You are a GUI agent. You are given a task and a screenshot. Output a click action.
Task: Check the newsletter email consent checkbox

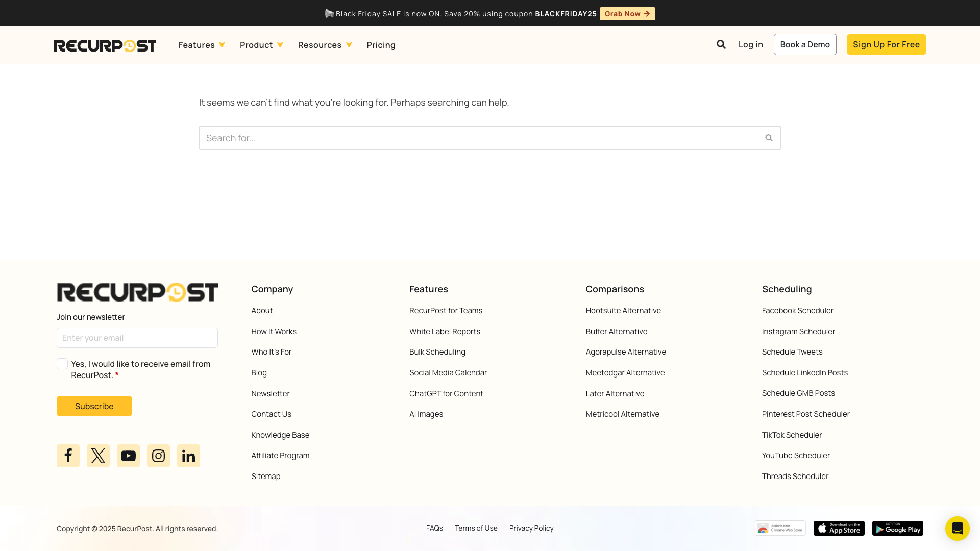(x=62, y=363)
